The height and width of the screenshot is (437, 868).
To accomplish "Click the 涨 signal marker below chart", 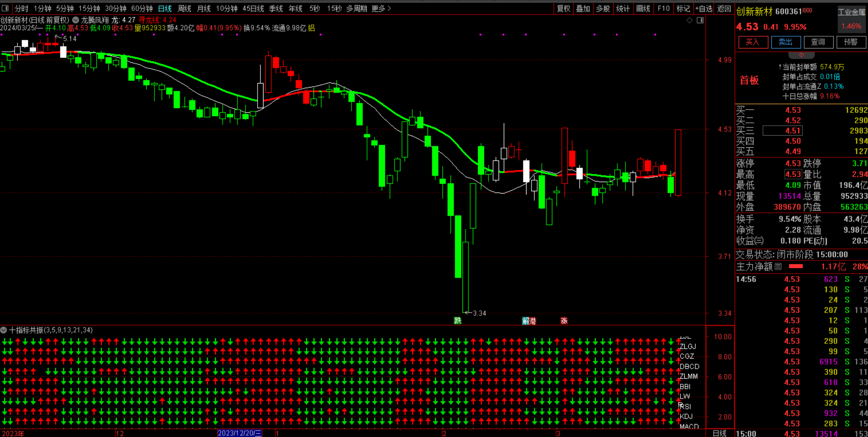I will tap(564, 321).
